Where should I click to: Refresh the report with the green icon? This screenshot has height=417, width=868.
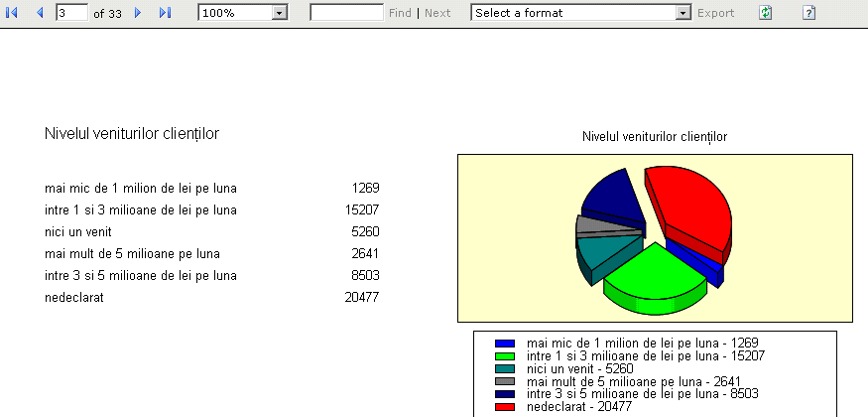pos(766,12)
